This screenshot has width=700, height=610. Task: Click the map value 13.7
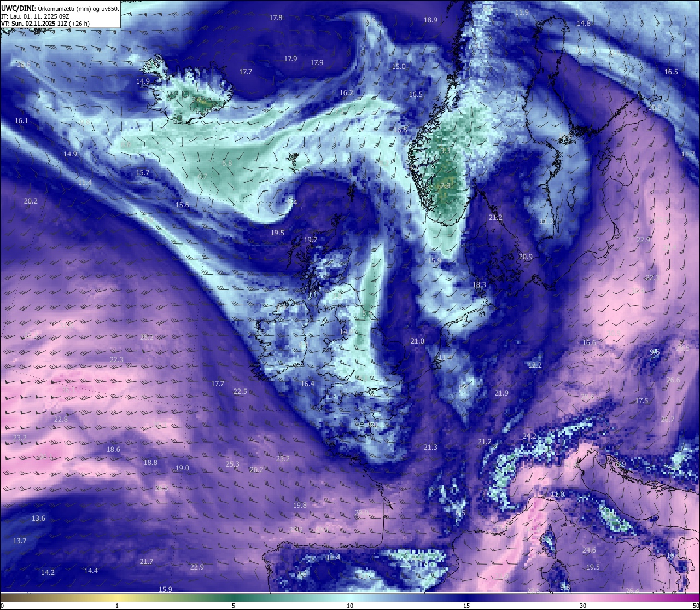pos(20,541)
